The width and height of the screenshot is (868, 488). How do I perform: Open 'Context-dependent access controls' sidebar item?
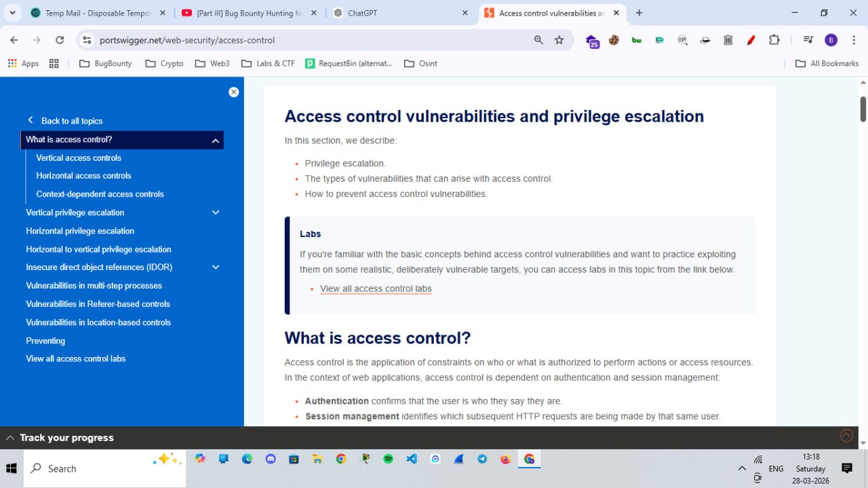point(100,194)
